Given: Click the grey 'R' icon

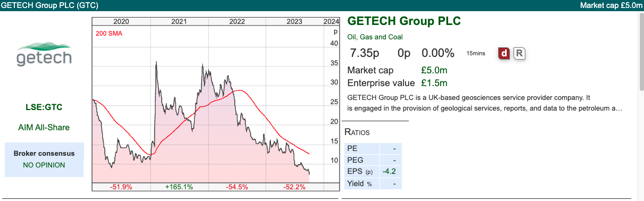Looking at the screenshot, I should (x=519, y=53).
